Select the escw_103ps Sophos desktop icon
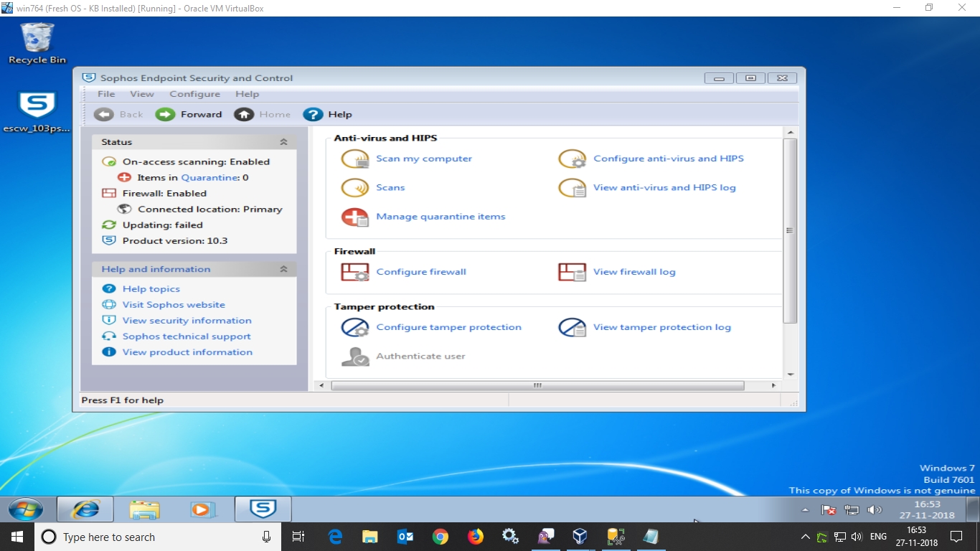This screenshot has width=980, height=551. (x=37, y=113)
